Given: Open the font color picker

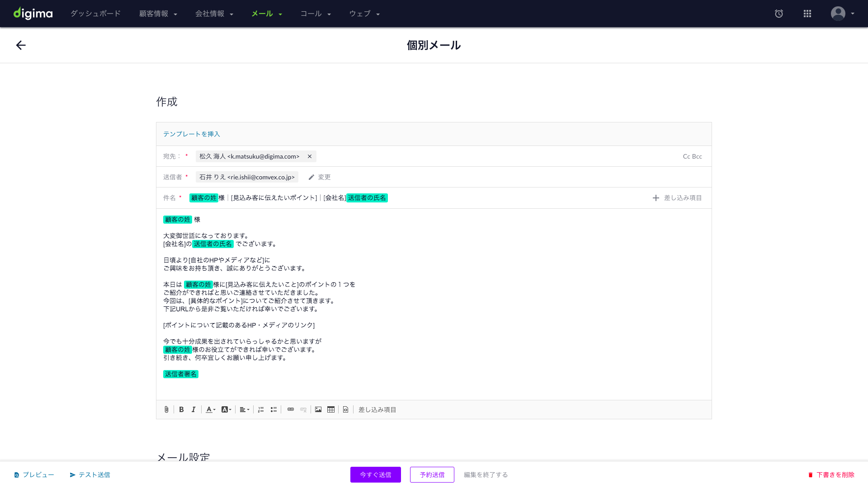Looking at the screenshot, I should pos(211,409).
